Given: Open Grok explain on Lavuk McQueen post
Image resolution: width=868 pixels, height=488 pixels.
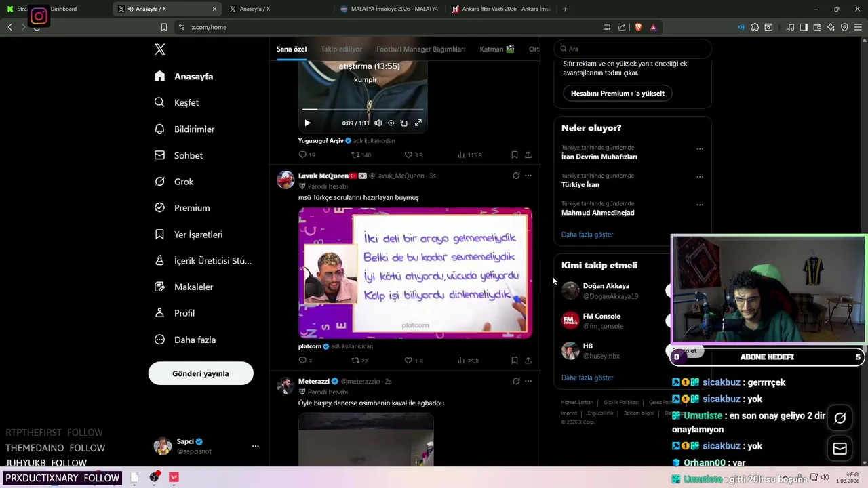Looking at the screenshot, I should click(x=516, y=176).
